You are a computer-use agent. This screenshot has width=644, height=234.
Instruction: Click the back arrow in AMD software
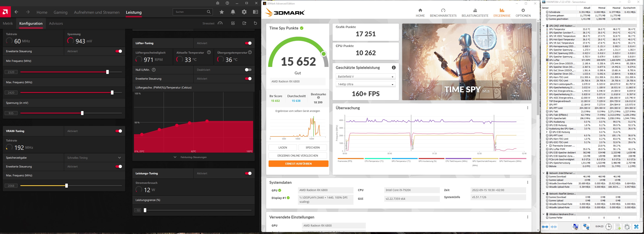coord(16,12)
